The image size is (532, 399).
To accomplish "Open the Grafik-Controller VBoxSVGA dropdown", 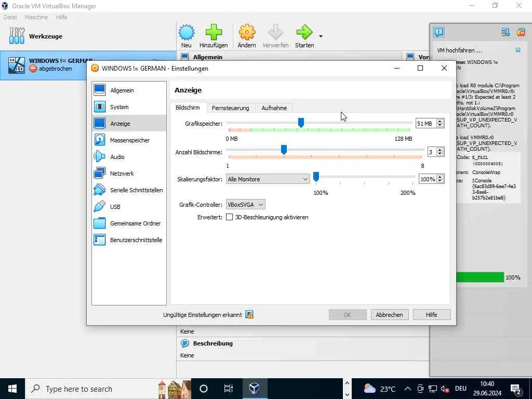I will [x=245, y=205].
